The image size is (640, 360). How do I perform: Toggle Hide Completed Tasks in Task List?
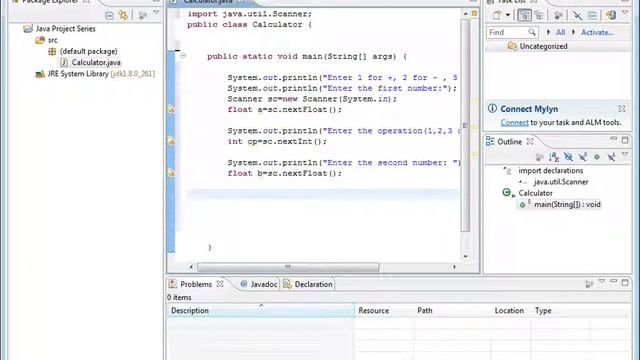(x=577, y=16)
